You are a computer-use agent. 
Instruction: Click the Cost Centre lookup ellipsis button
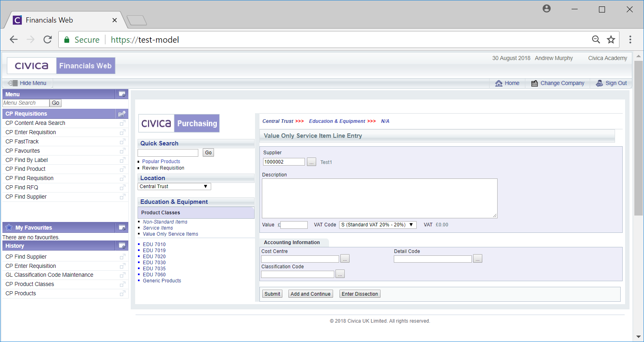coord(345,259)
